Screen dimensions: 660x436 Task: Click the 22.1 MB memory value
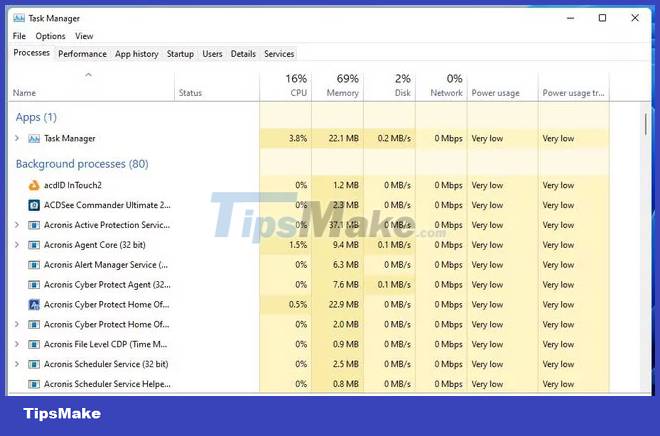click(x=344, y=138)
